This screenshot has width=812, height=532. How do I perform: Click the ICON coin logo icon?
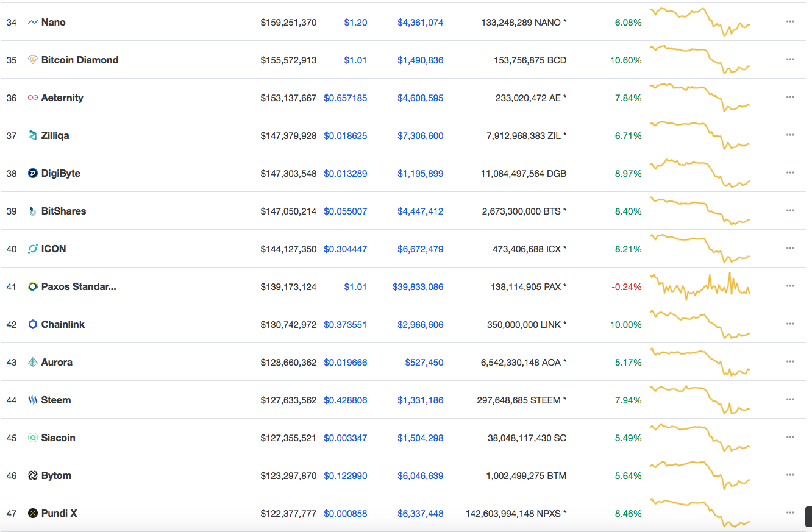coord(33,249)
